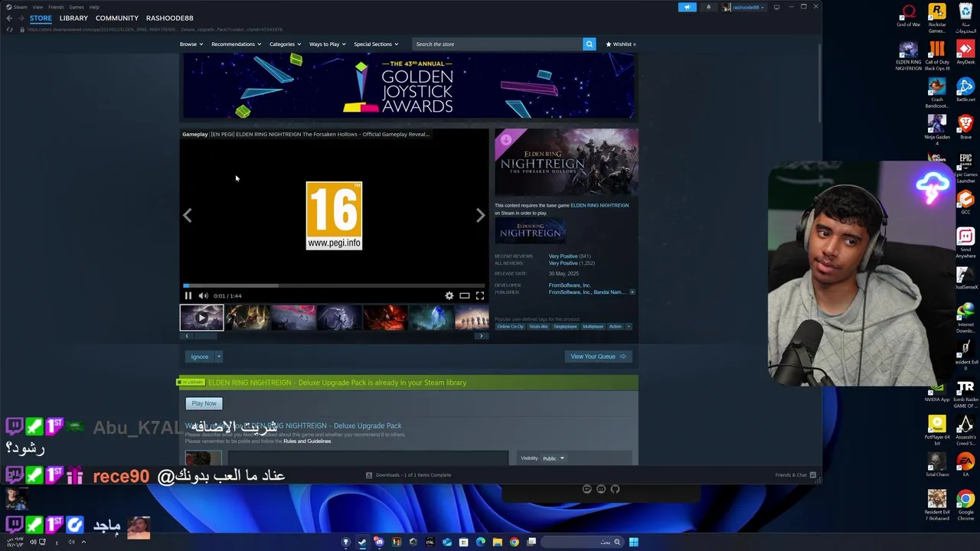This screenshot has width=980, height=551.
Task: Open the NVIDIA App desktop icon
Action: point(937,393)
